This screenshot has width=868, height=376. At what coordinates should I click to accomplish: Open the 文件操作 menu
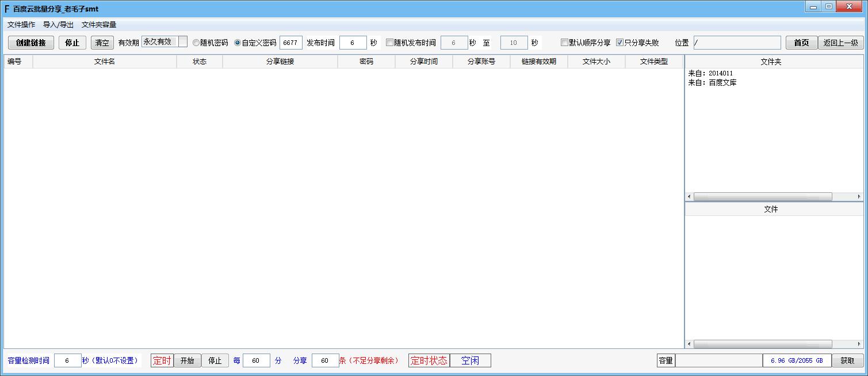(21, 25)
